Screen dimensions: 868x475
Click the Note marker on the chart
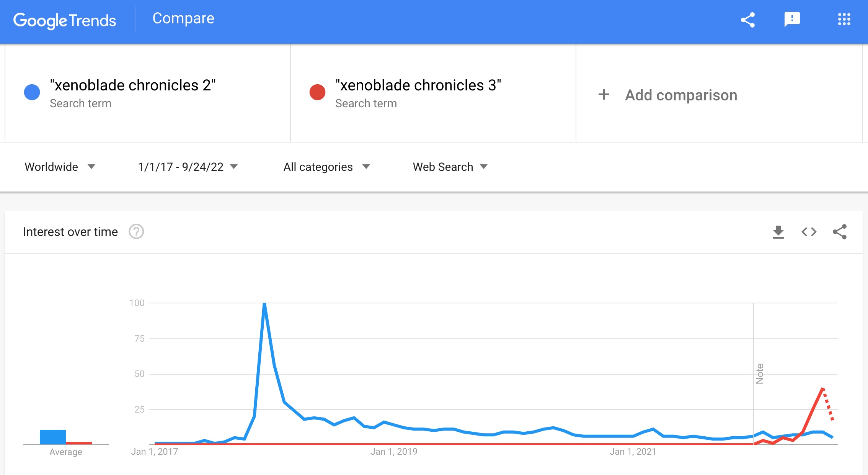coord(760,374)
